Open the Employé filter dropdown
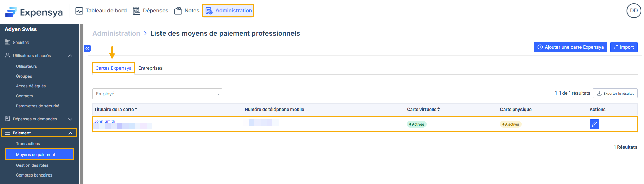 pos(157,94)
